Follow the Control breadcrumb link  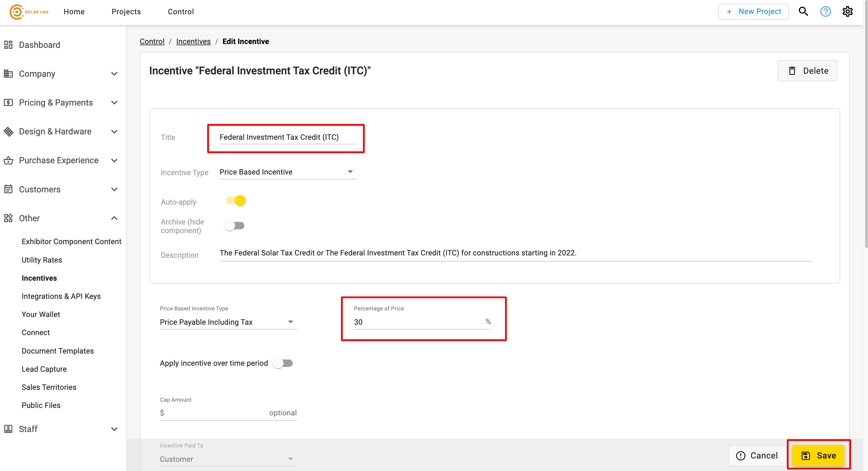(152, 41)
